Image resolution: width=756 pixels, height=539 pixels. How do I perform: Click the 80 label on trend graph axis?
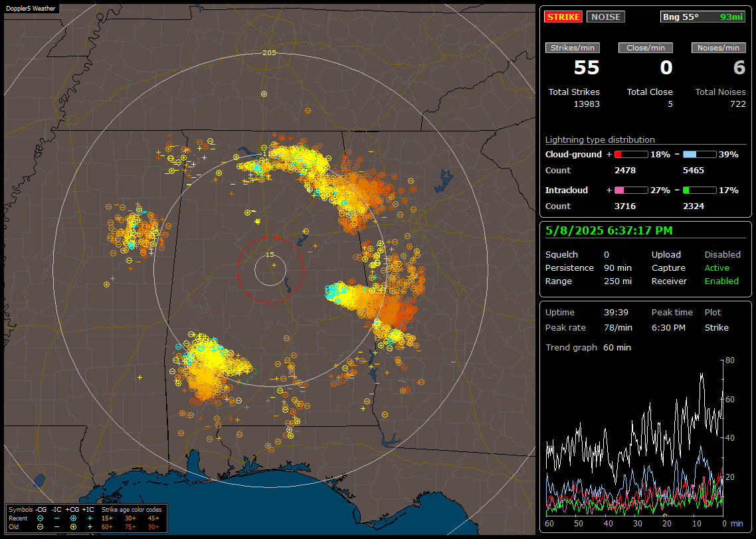[x=730, y=360]
